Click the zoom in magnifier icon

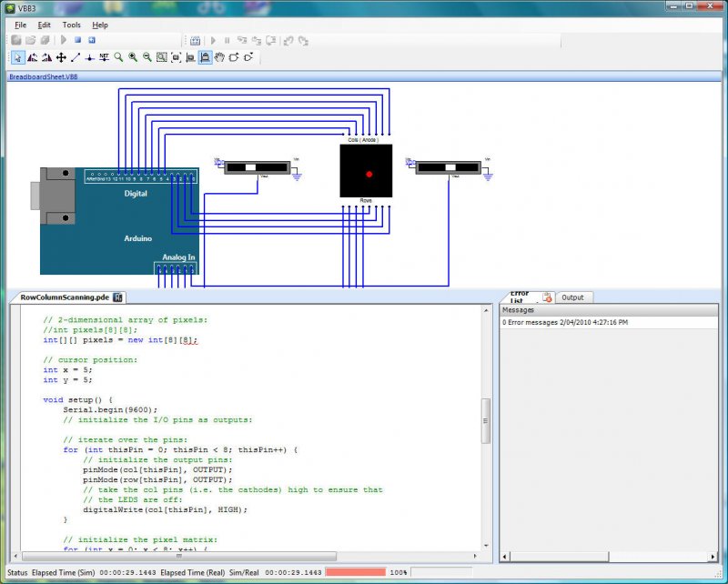coord(133,57)
